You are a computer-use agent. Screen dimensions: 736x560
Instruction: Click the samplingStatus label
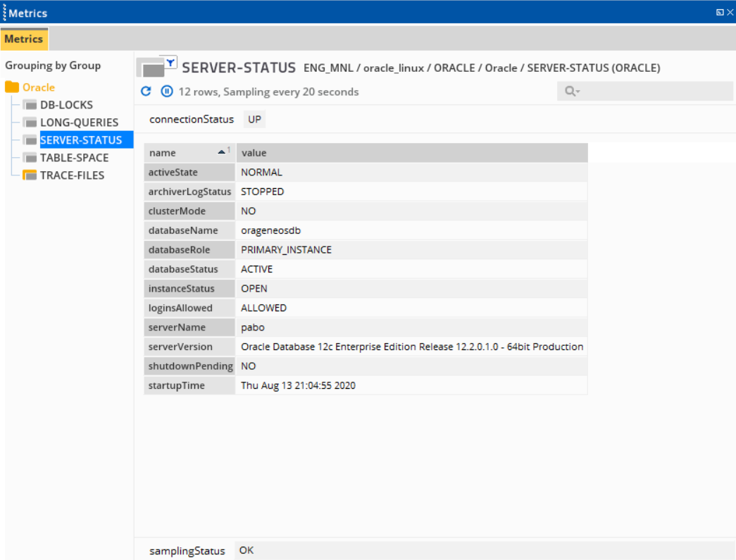(187, 551)
